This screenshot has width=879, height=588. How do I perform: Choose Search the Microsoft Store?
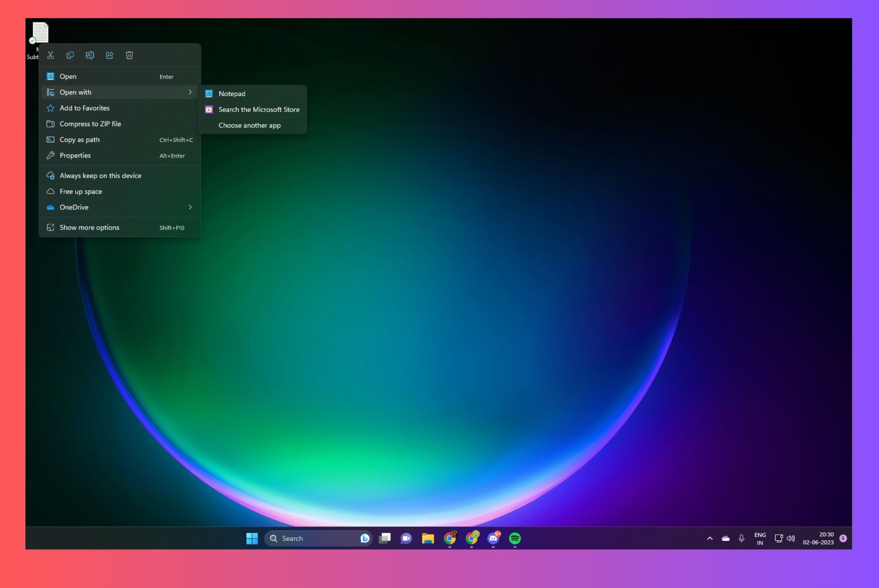(x=259, y=109)
